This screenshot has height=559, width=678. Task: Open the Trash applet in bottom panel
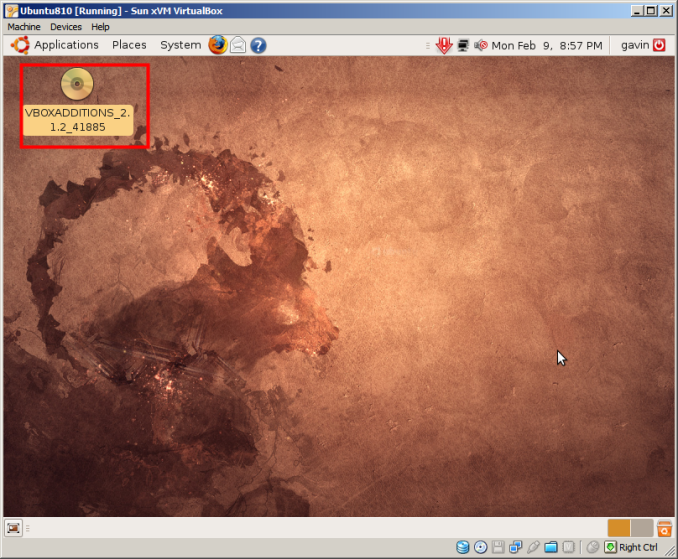pos(664,528)
